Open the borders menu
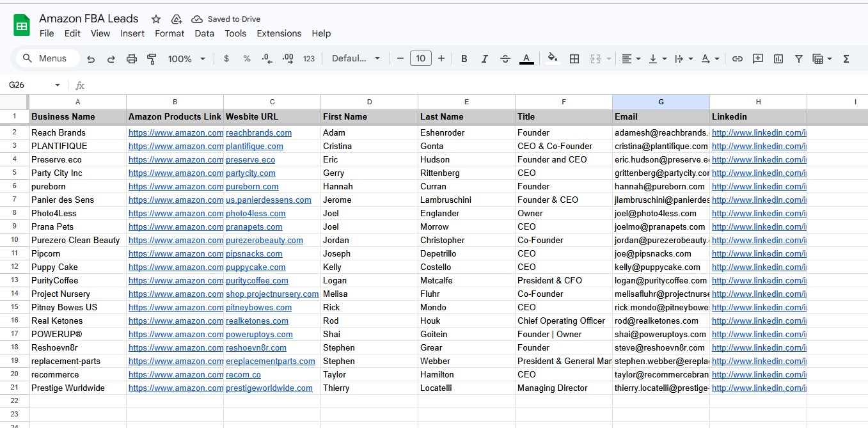Image resolution: width=868 pixels, height=428 pixels. [574, 59]
